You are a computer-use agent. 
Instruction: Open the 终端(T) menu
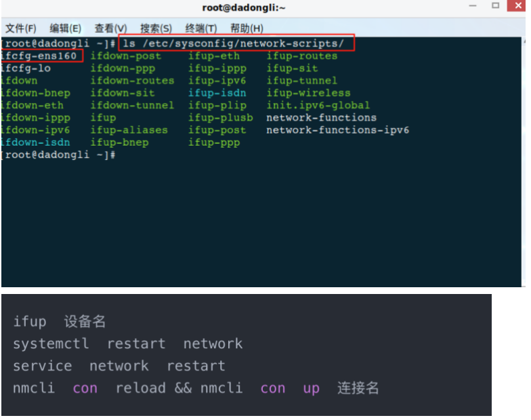[x=201, y=28]
